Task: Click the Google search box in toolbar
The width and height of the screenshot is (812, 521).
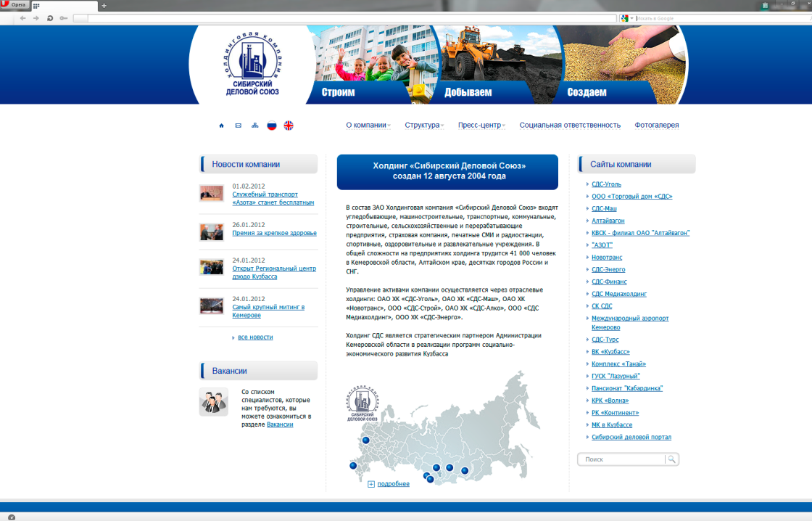Action: 722,18
